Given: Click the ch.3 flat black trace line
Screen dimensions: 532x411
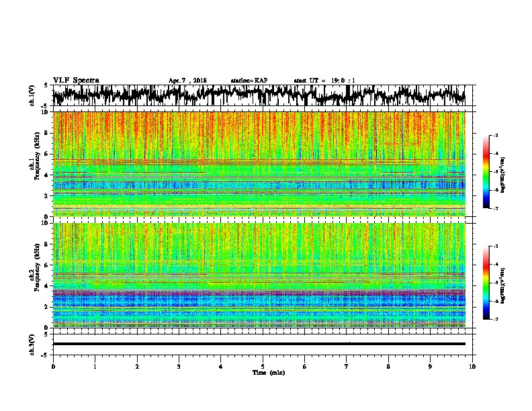Looking at the screenshot, I should (259, 344).
